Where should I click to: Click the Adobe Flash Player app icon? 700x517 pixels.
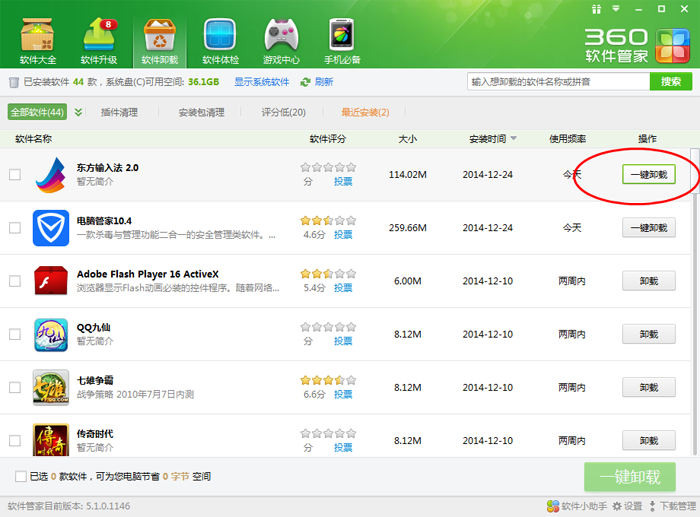pyautogui.click(x=50, y=281)
